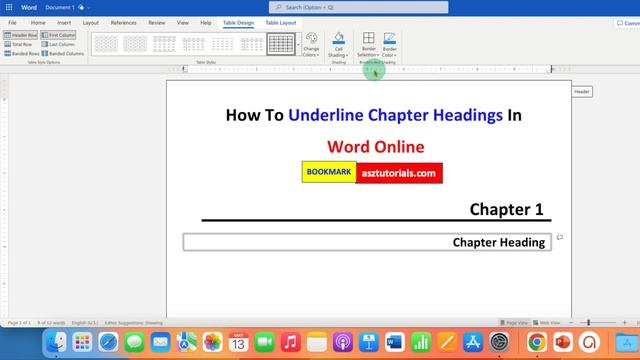Open the Border Color dropdown
640x360 pixels.
click(x=389, y=45)
